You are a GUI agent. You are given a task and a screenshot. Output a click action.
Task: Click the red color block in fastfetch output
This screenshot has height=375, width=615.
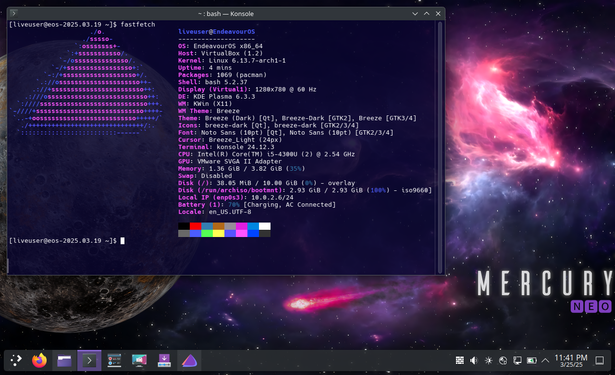[195, 226]
